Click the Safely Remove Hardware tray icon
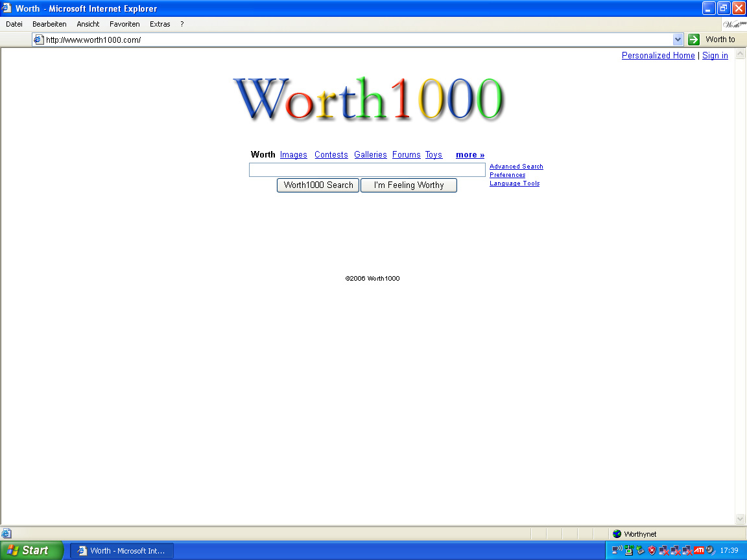The image size is (747, 560). tap(640, 550)
